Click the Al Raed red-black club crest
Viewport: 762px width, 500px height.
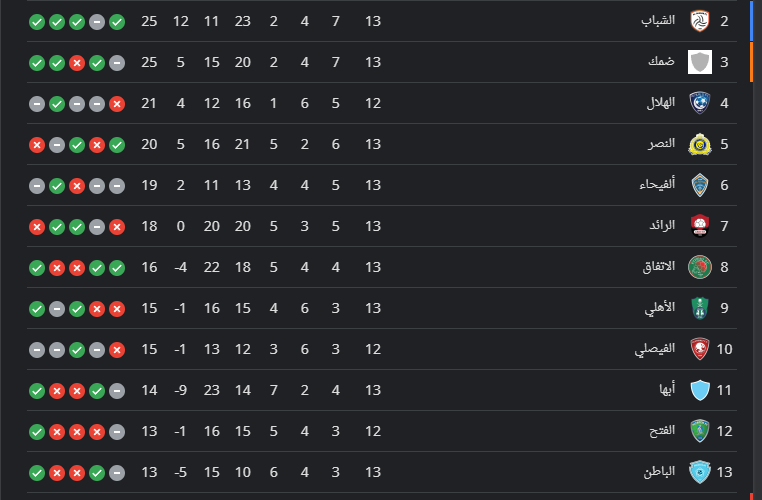click(x=700, y=226)
